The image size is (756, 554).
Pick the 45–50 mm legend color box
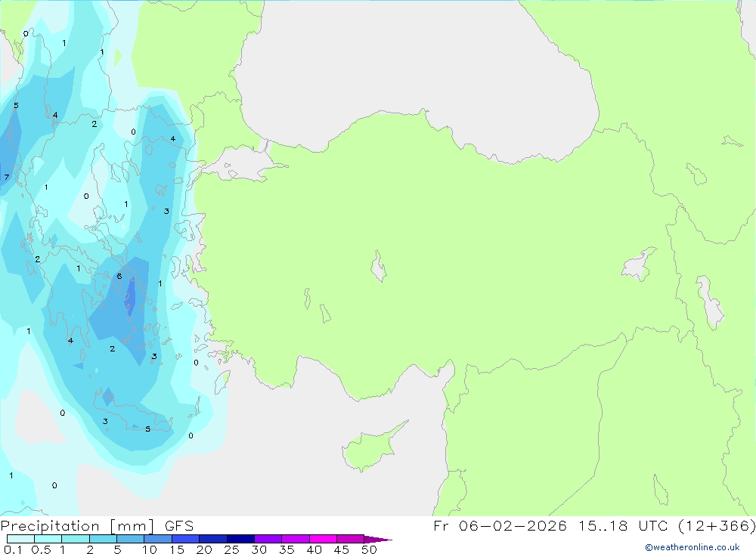[x=351, y=539]
